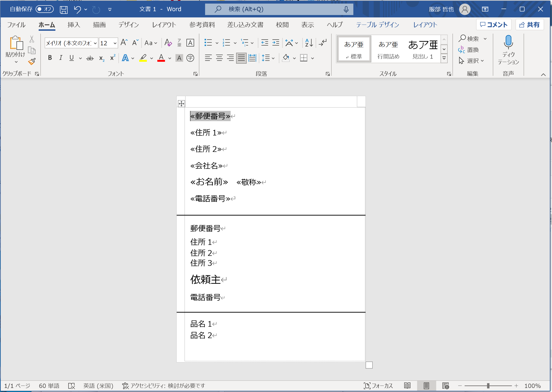
Task: Click the Clear Formatting eraser icon
Action: pos(168,43)
